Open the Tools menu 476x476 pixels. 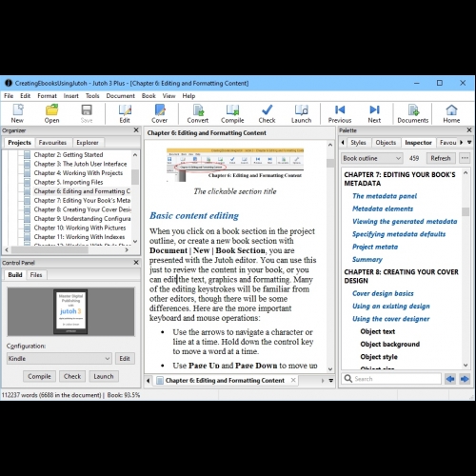coord(92,96)
